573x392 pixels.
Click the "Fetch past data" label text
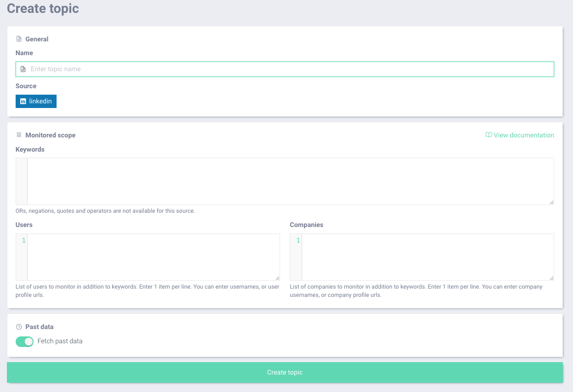coord(60,341)
